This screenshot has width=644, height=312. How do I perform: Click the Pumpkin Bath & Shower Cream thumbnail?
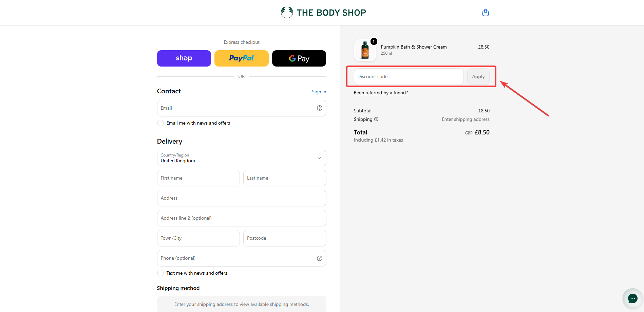(365, 50)
